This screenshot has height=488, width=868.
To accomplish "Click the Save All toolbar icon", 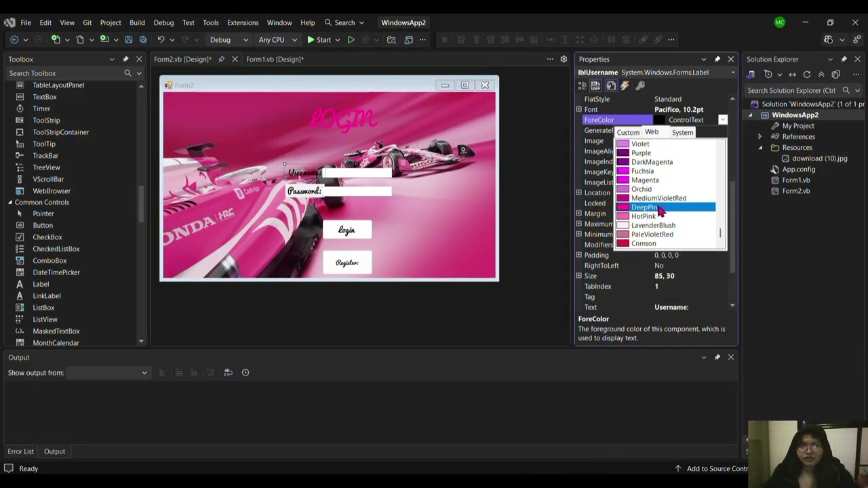I will click(x=142, y=40).
